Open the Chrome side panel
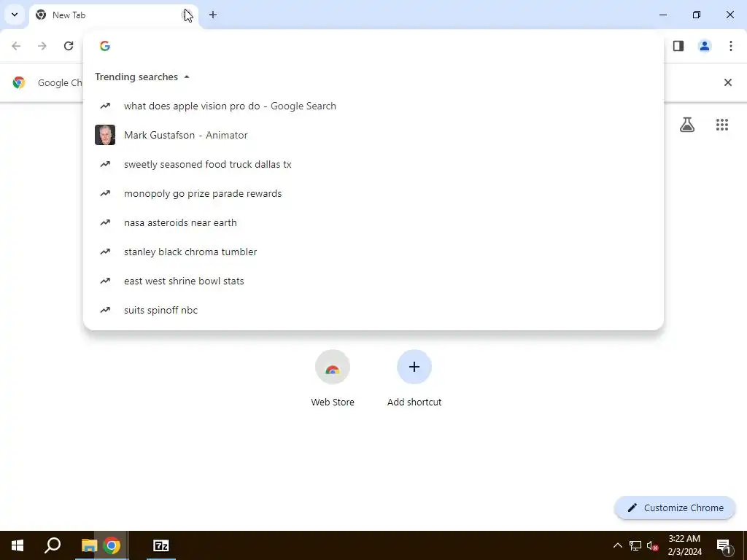Viewport: 747px width, 560px height. (x=678, y=46)
